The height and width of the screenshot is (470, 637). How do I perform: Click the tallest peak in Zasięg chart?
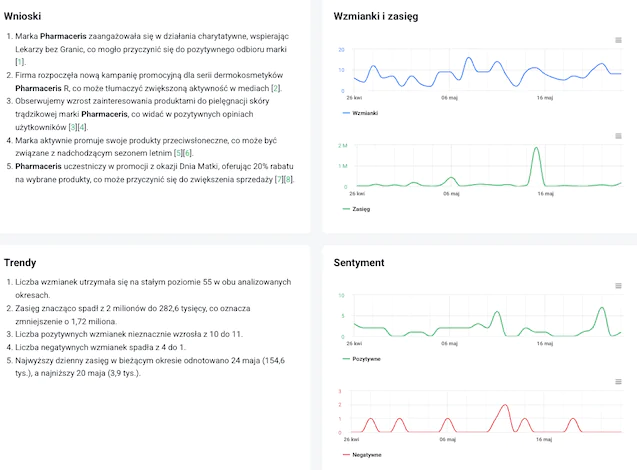click(537, 149)
